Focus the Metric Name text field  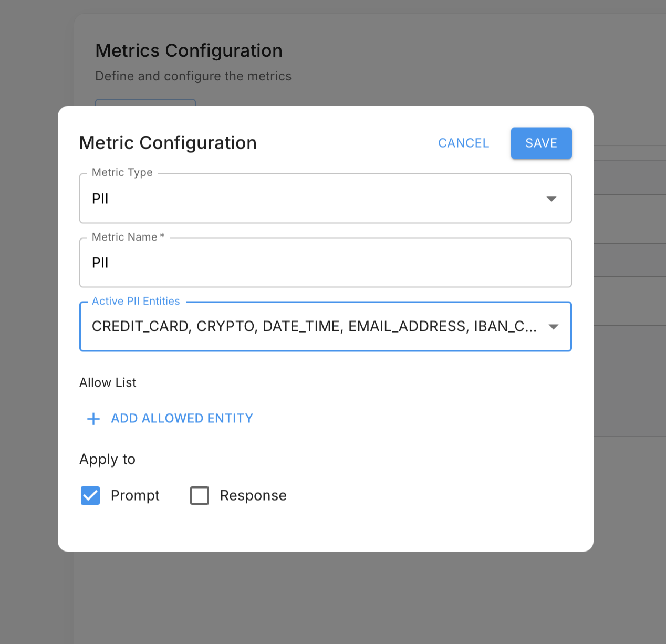(x=325, y=263)
